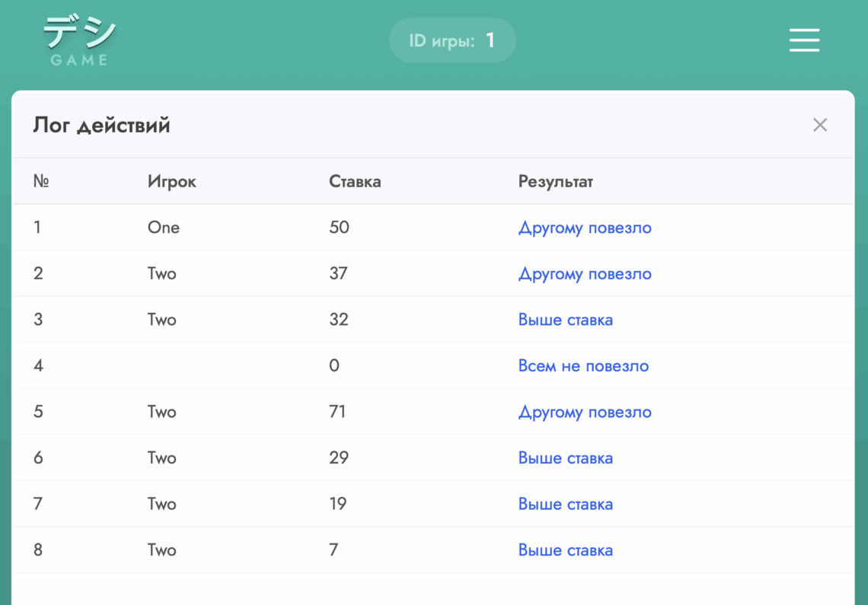Click the デシ GAME logo
868x605 pixels.
point(80,41)
